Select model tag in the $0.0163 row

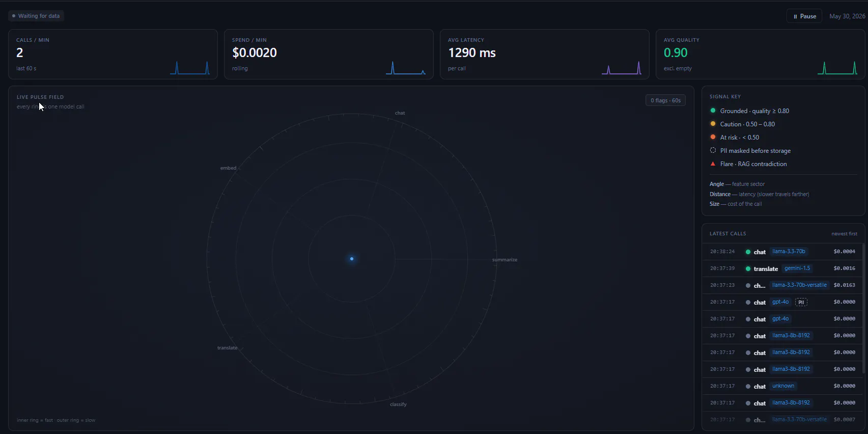pyautogui.click(x=799, y=285)
